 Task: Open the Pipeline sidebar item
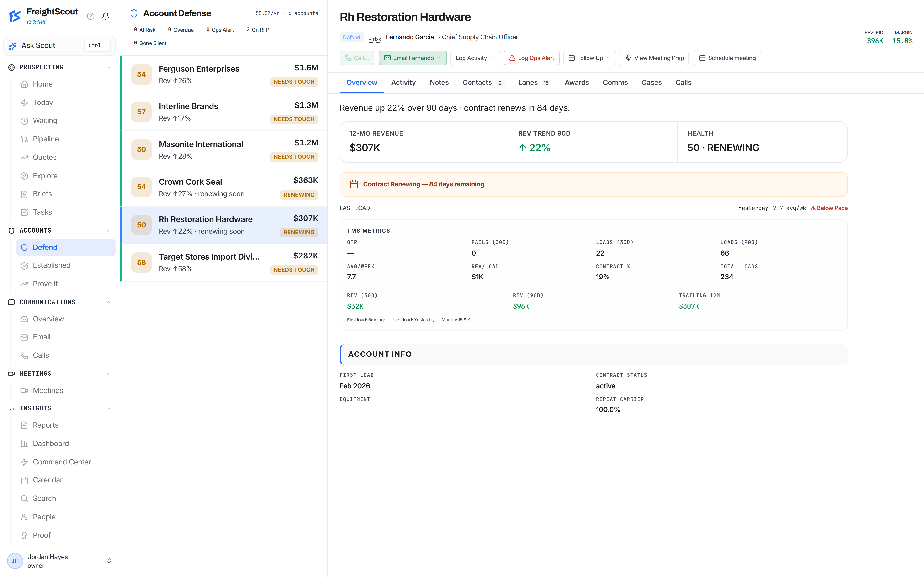45,139
